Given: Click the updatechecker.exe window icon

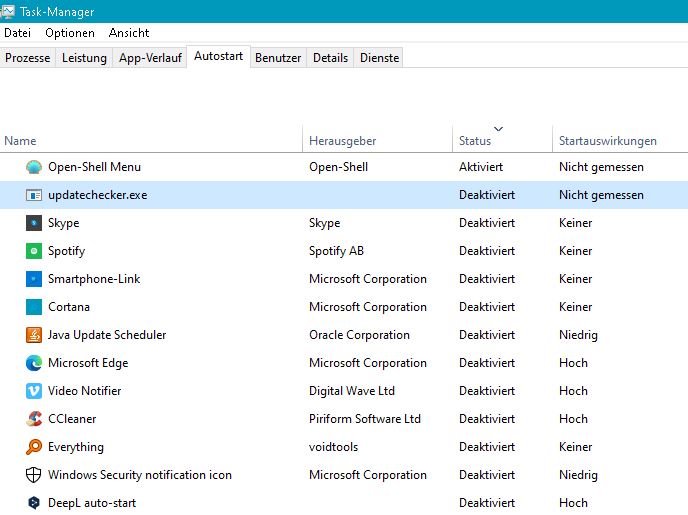Looking at the screenshot, I should (x=34, y=195).
